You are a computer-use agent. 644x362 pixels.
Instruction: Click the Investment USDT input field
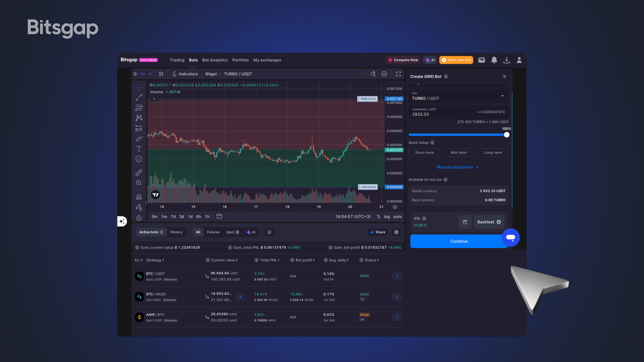tap(459, 112)
